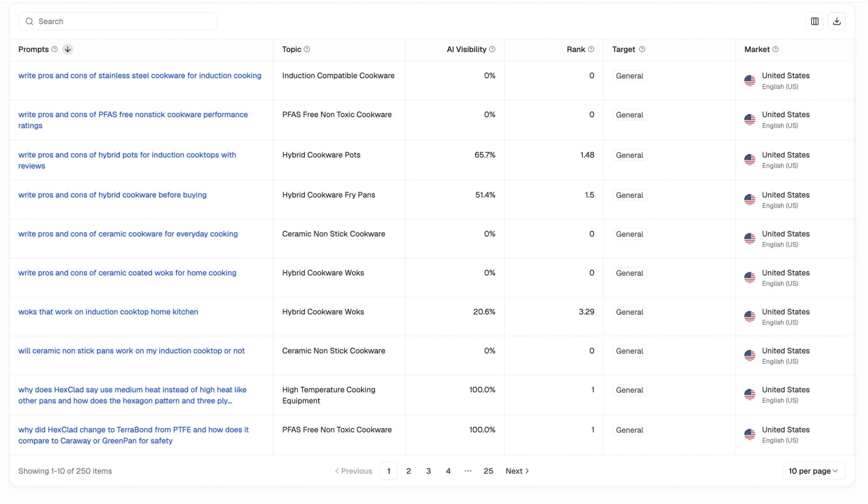The image size is (868, 504).
Task: Click the Induction Compatible Cookware topic cell
Action: click(338, 76)
